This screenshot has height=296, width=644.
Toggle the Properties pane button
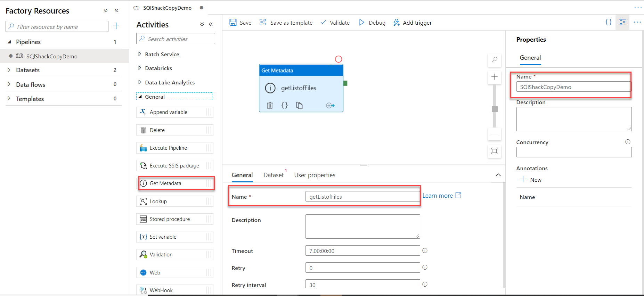(622, 22)
